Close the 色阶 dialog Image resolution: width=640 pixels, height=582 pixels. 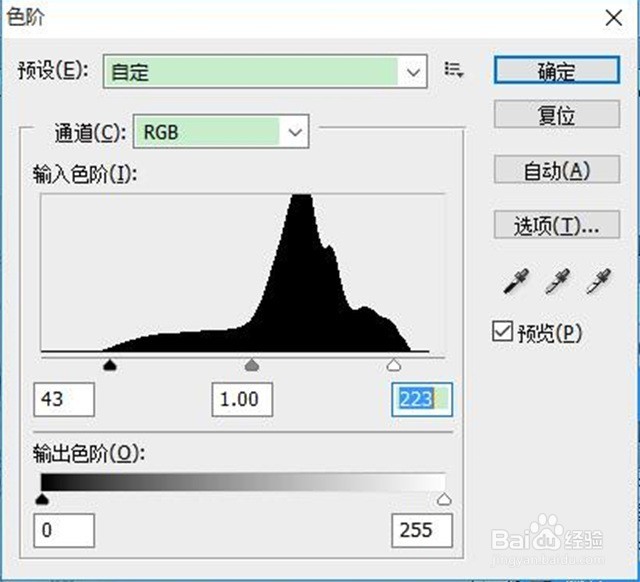click(x=613, y=18)
